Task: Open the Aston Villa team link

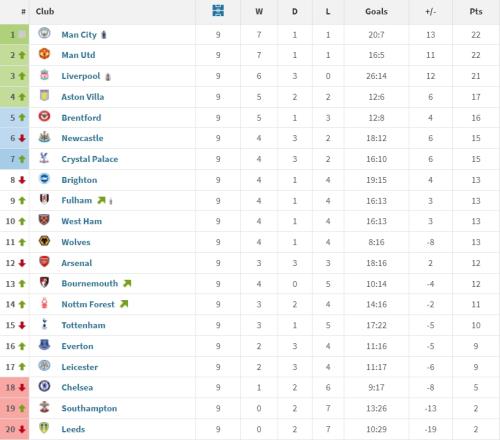Action: pyautogui.click(x=83, y=97)
